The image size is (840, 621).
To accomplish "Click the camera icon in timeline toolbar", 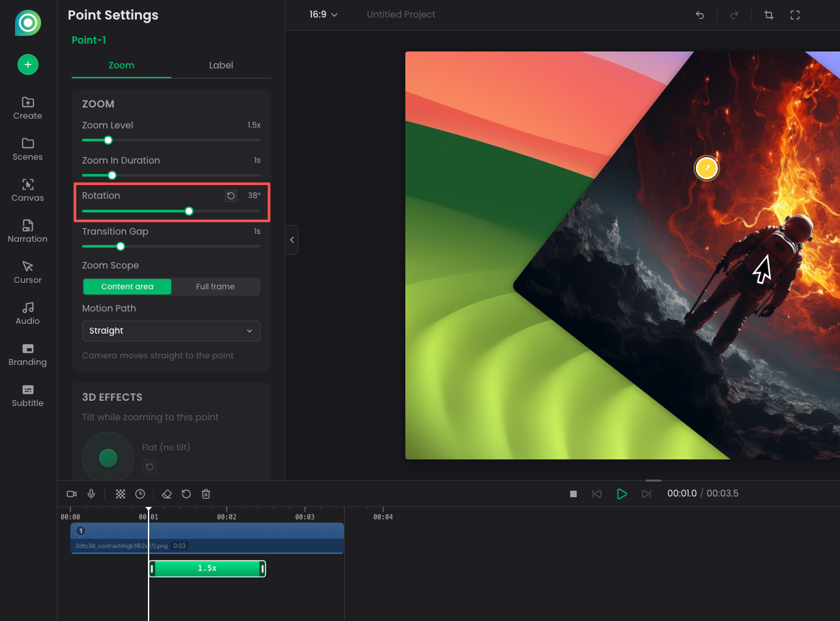I will point(72,494).
